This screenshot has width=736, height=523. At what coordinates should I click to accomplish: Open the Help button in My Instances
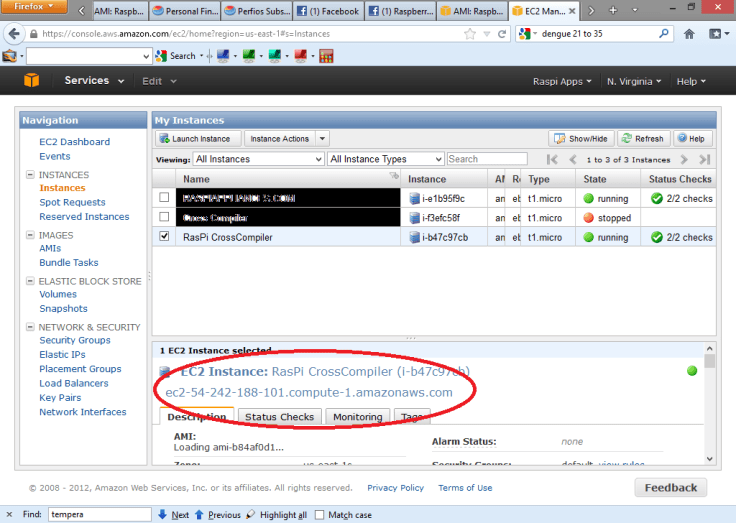click(x=692, y=139)
